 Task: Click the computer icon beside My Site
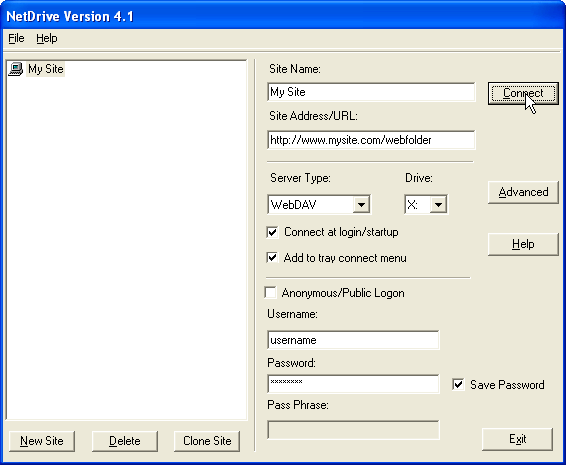click(x=16, y=69)
